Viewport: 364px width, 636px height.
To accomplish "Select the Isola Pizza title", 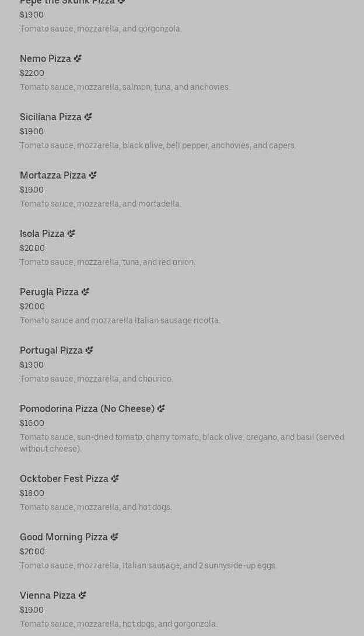I will click(42, 233).
